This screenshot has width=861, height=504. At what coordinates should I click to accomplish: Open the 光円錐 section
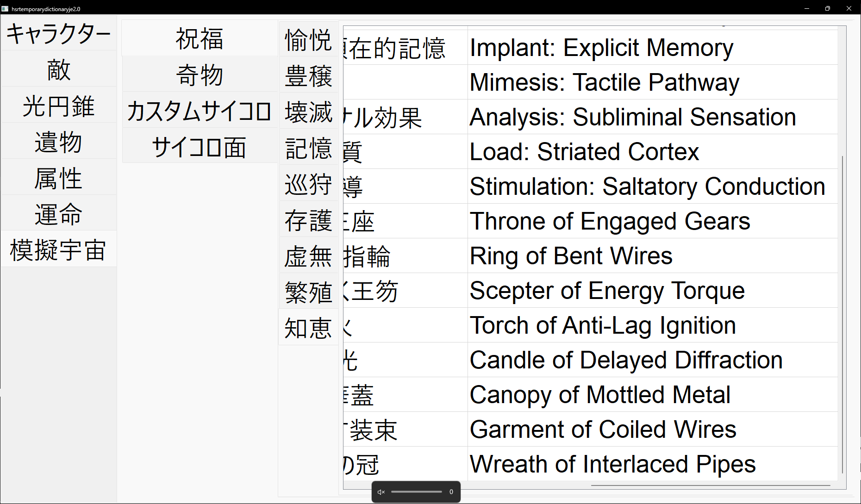pos(59,106)
